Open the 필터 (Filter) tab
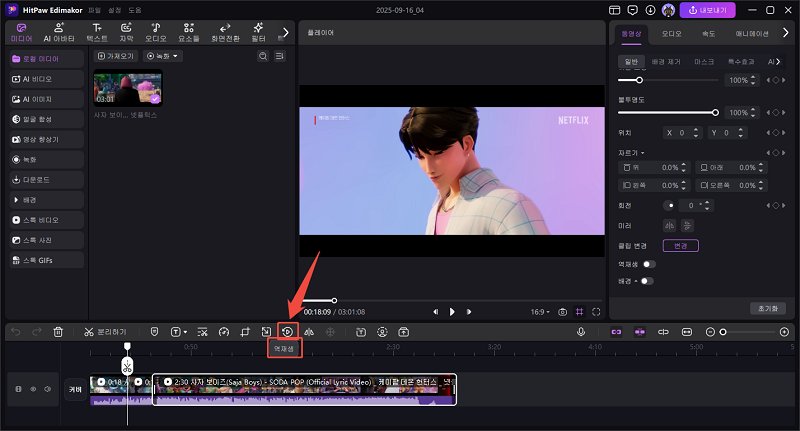This screenshot has width=800, height=431. click(259, 33)
